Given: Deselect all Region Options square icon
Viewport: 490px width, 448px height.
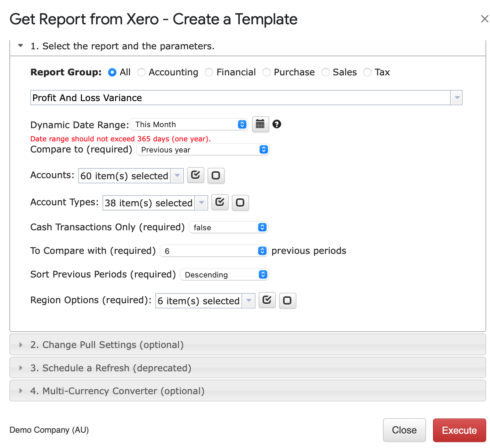Looking at the screenshot, I should coord(287,300).
